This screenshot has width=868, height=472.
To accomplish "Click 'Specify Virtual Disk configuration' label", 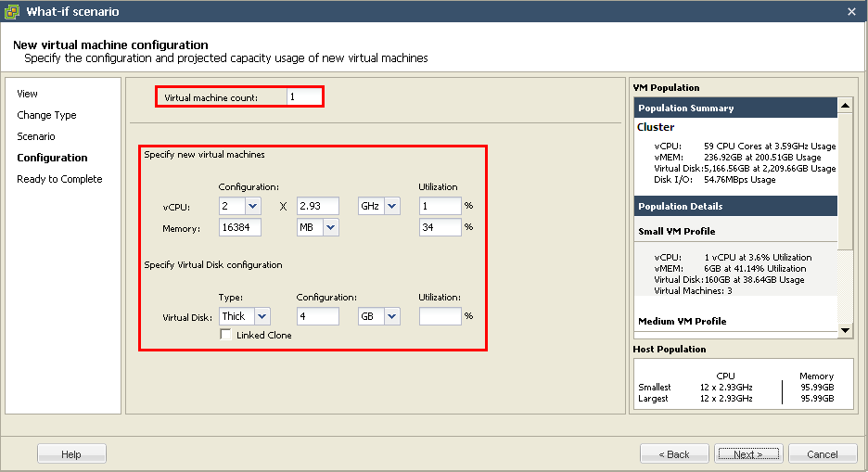I will 213,264.
